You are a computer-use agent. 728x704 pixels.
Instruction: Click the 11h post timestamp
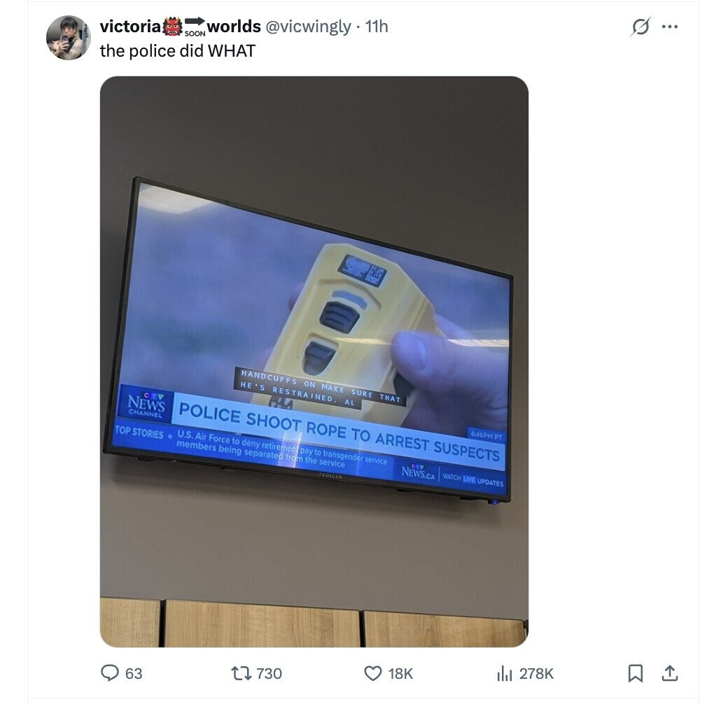click(377, 27)
